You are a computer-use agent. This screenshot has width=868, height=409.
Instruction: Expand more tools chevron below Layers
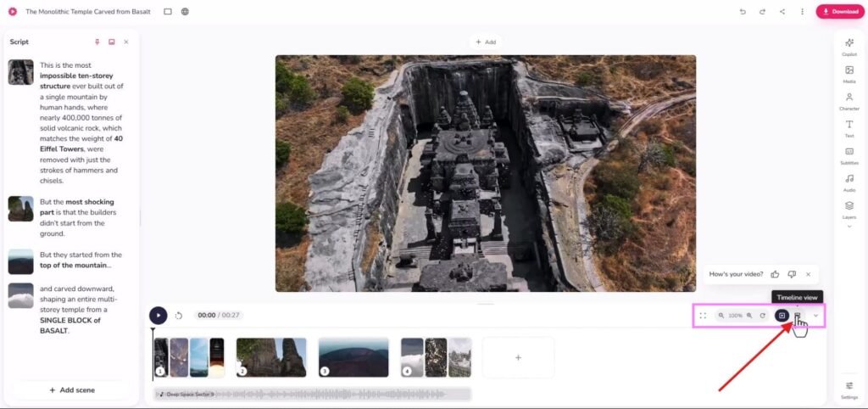[x=849, y=226]
